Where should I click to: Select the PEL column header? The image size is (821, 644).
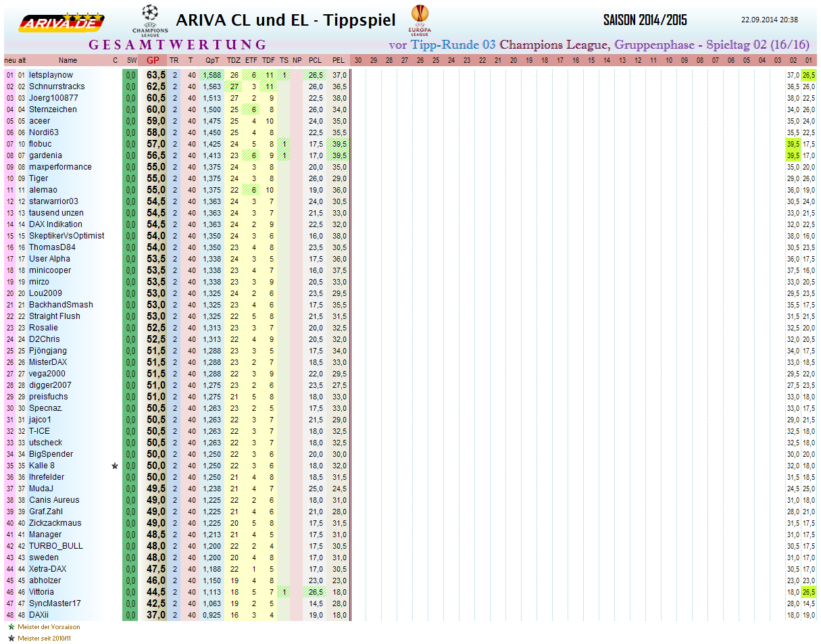click(x=339, y=60)
